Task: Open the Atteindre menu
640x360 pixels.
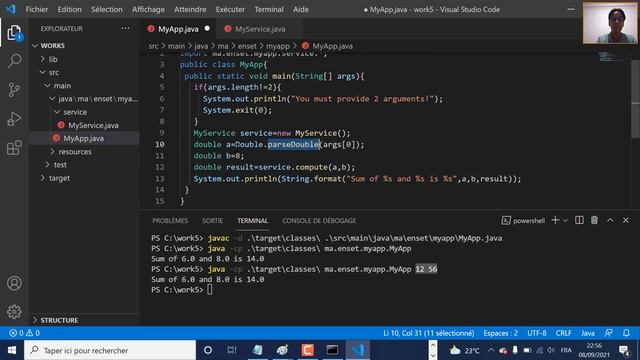Action: 190,9
